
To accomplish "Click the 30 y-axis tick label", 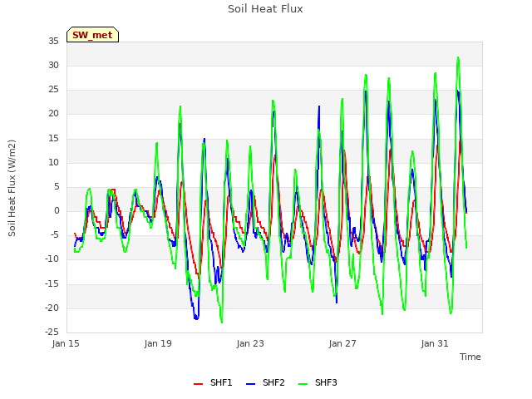I will tap(53, 65).
